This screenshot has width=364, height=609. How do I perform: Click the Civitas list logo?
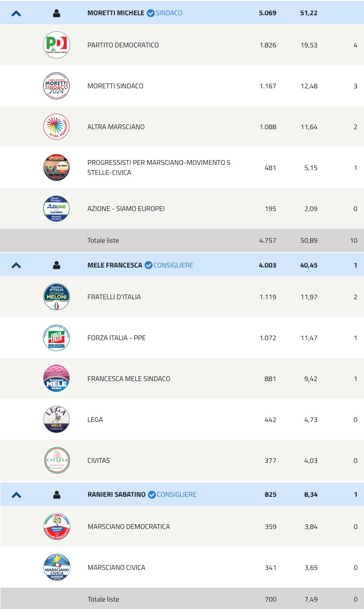57,460
